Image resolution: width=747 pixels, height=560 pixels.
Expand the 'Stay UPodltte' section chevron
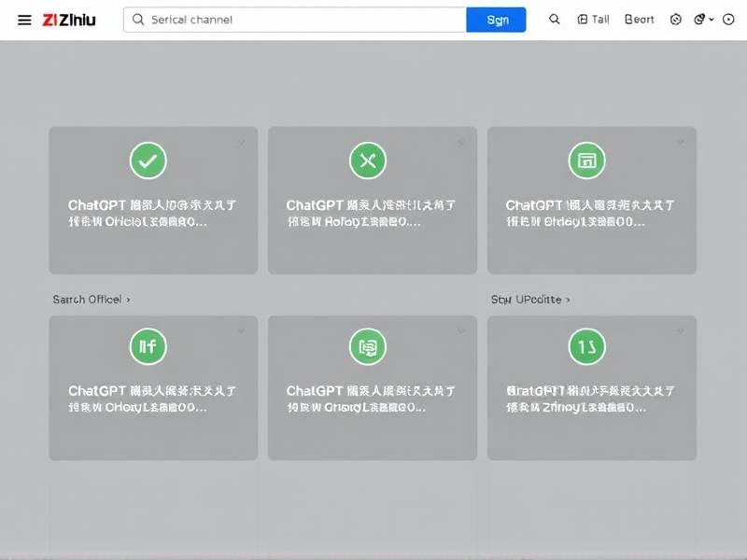(x=567, y=300)
